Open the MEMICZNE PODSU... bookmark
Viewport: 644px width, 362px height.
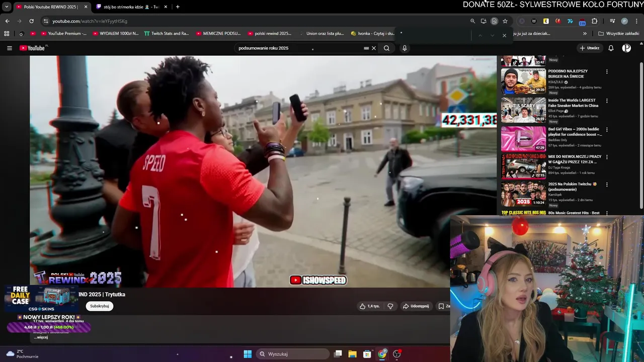(x=218, y=34)
